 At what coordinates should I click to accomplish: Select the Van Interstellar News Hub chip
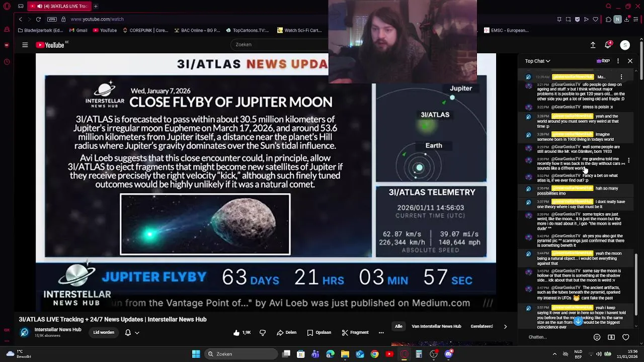pos(436,326)
